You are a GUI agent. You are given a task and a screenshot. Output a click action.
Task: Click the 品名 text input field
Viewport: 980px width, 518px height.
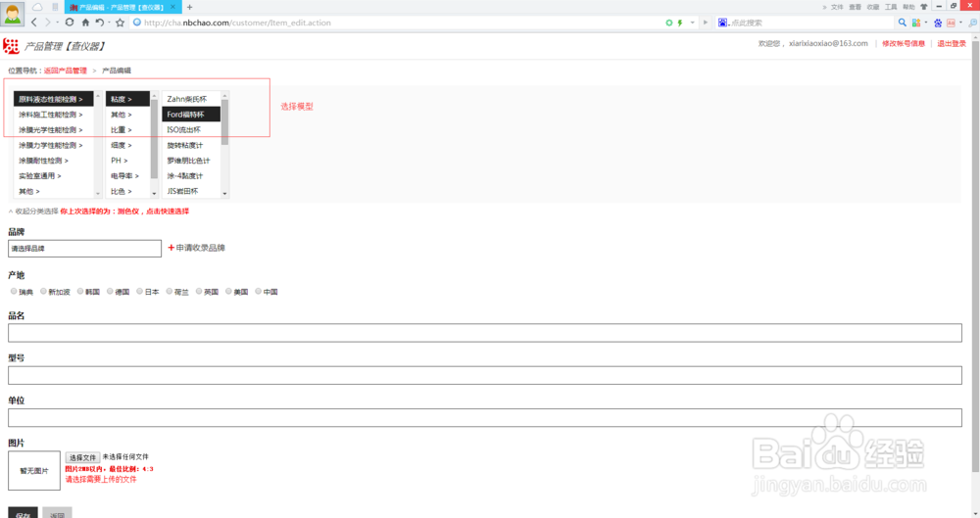pyautogui.click(x=484, y=332)
